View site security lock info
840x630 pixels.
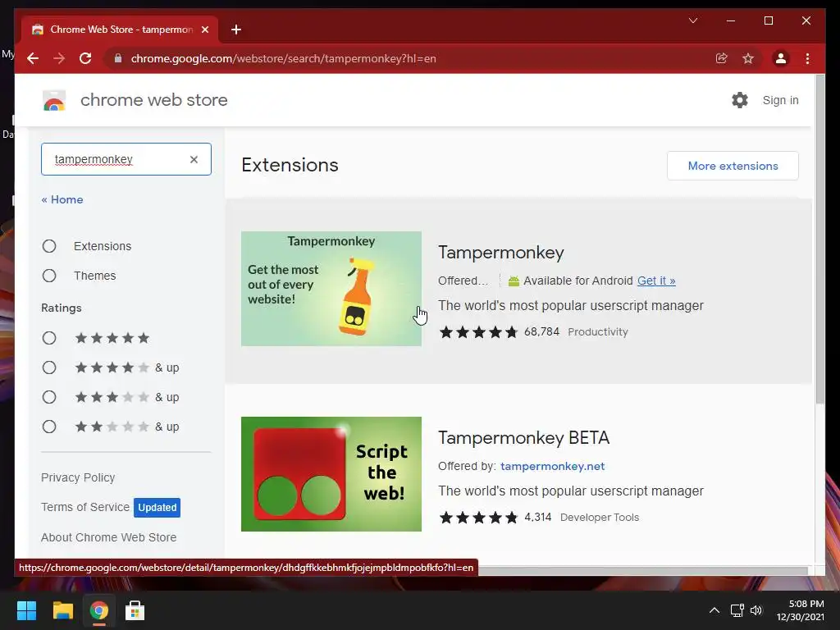pos(118,58)
